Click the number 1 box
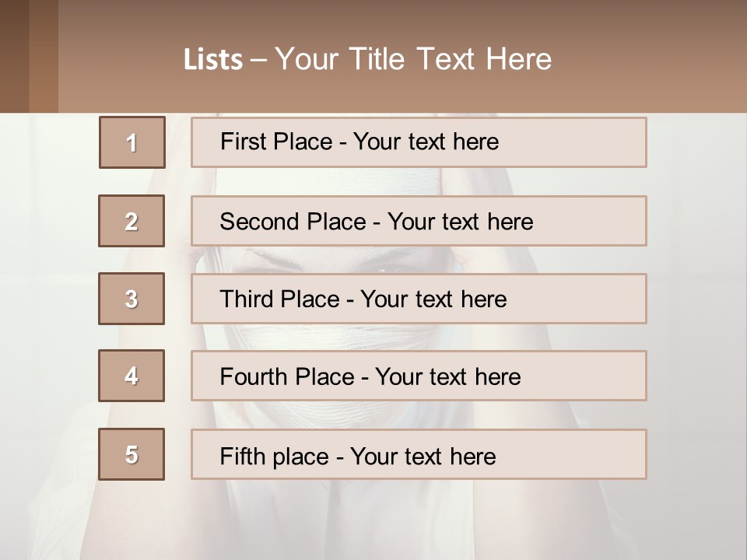The image size is (747, 560). (132, 142)
